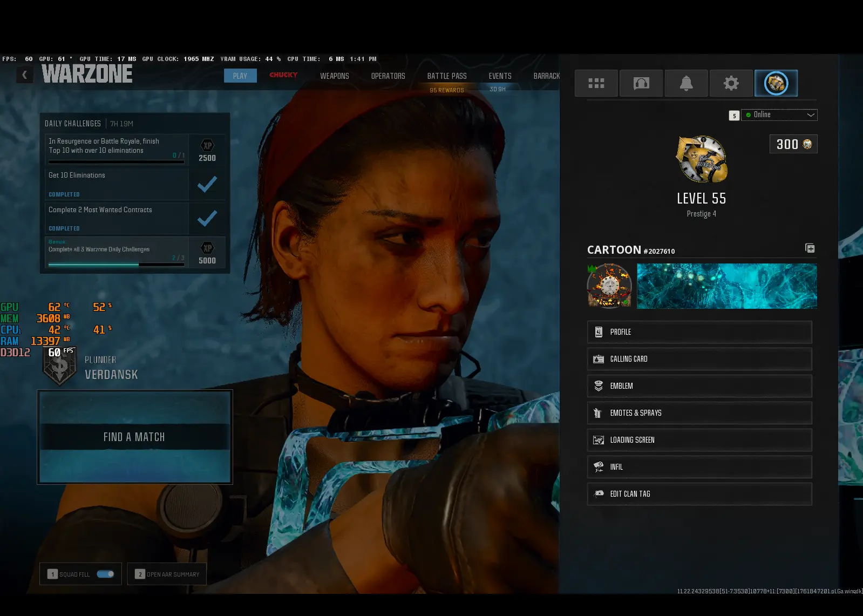Select the Operators tab
This screenshot has width=863, height=616.
[388, 76]
